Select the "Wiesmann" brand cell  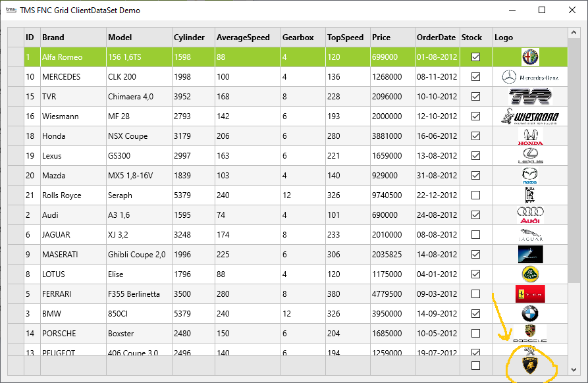pyautogui.click(x=74, y=116)
